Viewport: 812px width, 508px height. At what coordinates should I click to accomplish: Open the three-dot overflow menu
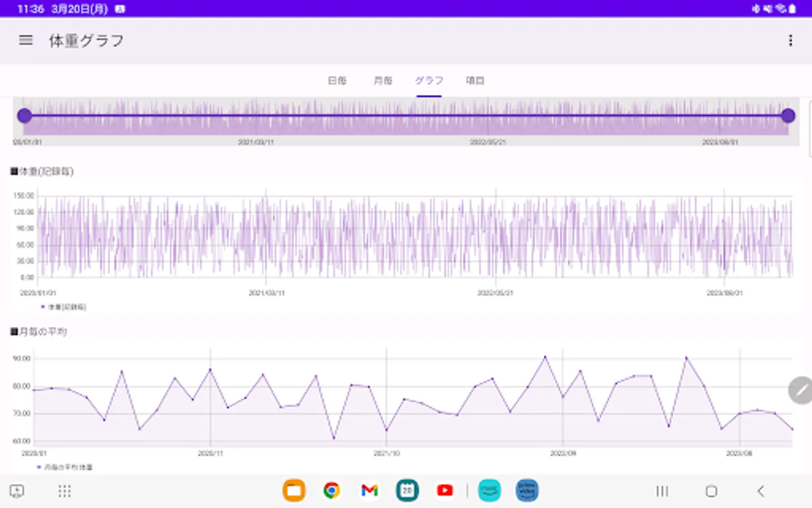coord(791,40)
